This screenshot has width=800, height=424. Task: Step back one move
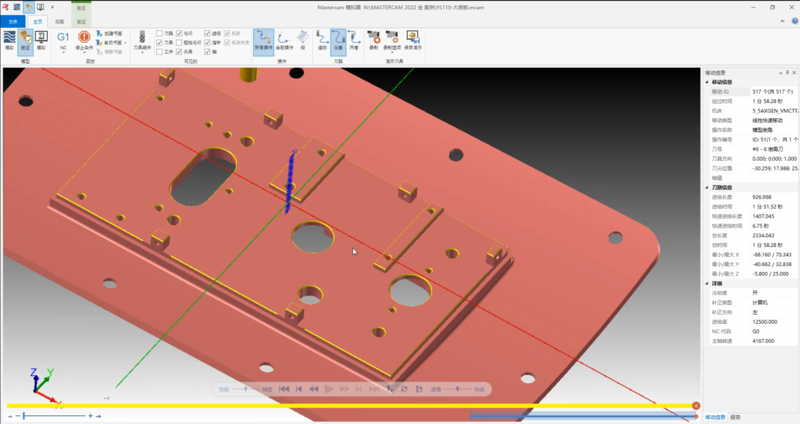299,389
